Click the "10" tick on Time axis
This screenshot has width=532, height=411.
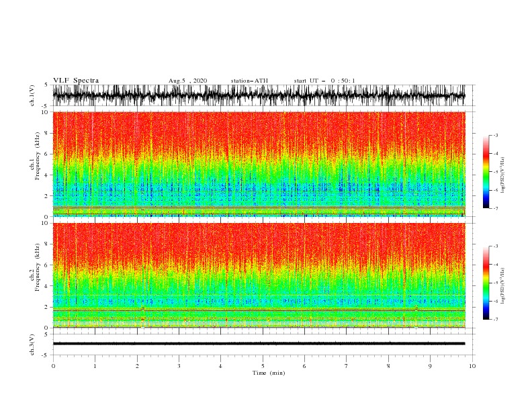(472, 366)
